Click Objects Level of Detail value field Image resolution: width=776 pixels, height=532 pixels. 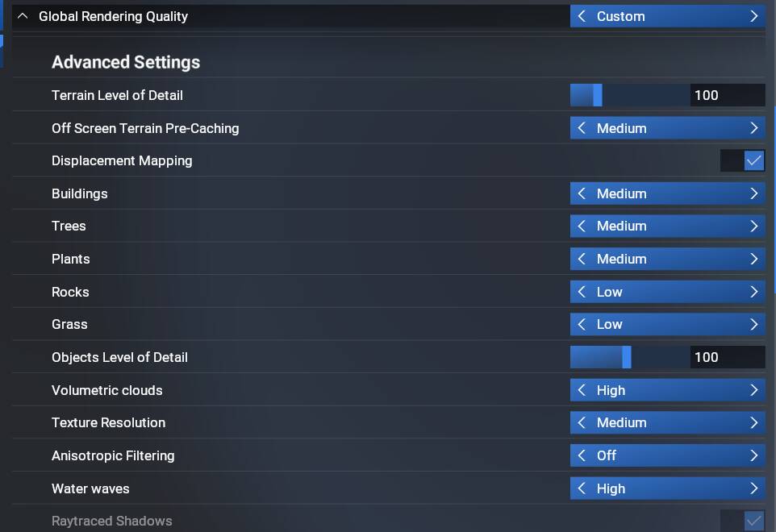click(x=728, y=357)
